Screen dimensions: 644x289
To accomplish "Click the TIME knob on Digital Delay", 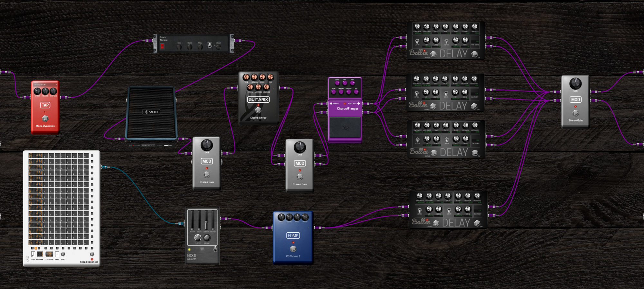I will 246,77.
